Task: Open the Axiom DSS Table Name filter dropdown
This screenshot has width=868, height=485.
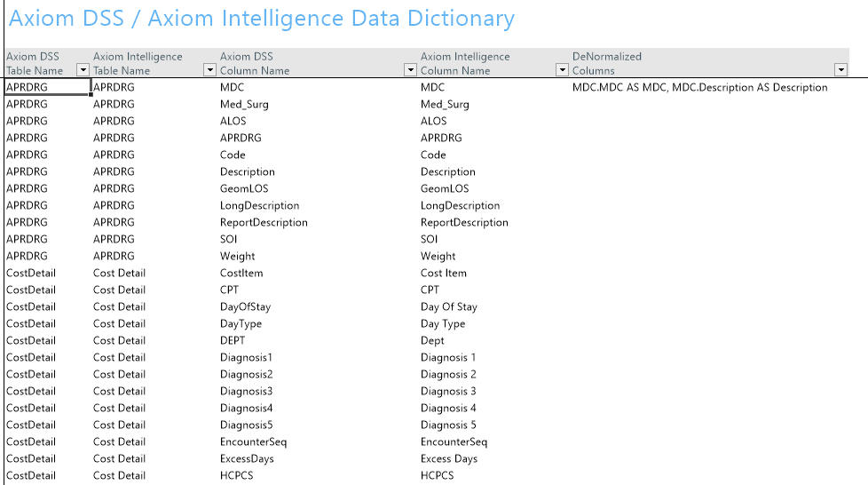Action: tap(83, 70)
